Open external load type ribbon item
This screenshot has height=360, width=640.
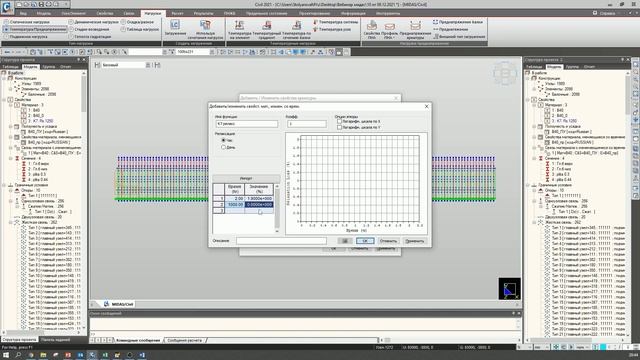click(x=459, y=37)
